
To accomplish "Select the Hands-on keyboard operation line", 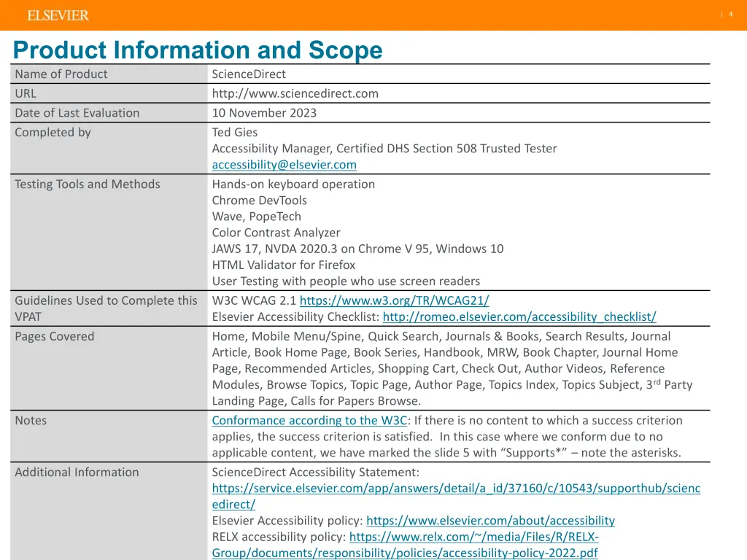I will [293, 184].
